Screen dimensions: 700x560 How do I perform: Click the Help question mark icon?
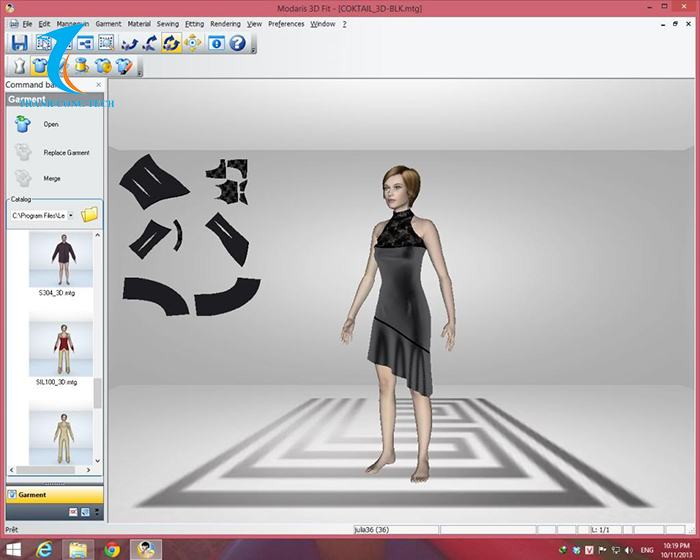(237, 43)
